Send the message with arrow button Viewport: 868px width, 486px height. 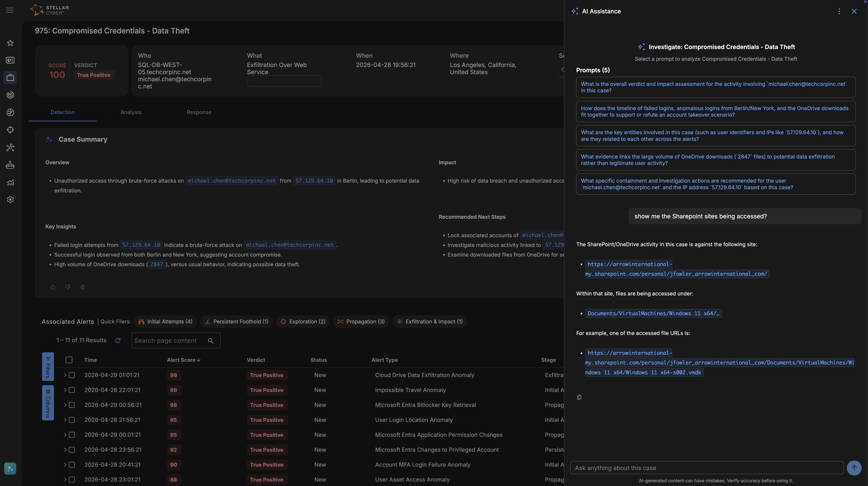[854, 468]
